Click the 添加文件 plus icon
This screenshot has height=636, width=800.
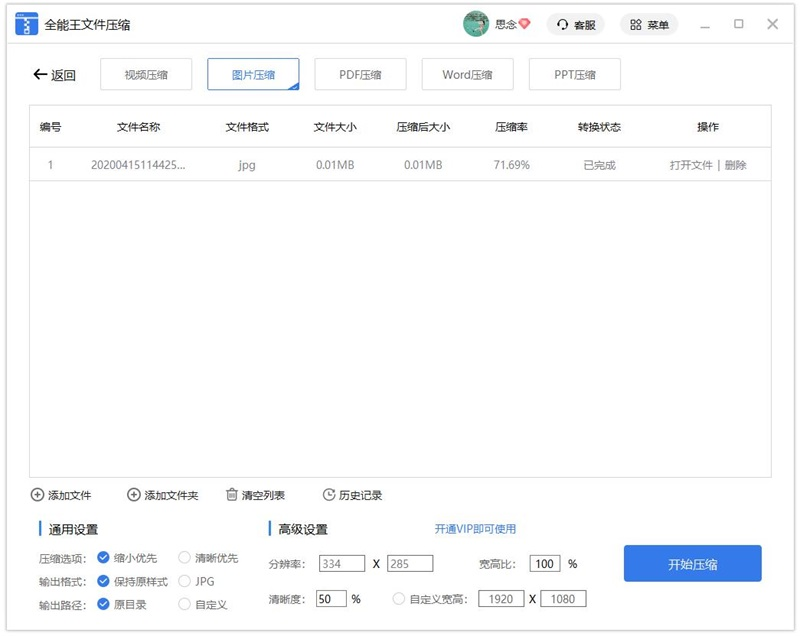point(38,495)
